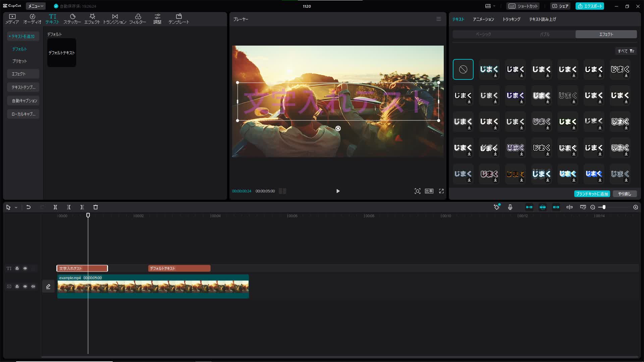Click the fit timeline ruler zoom icon
The image size is (644, 362).
(583, 207)
